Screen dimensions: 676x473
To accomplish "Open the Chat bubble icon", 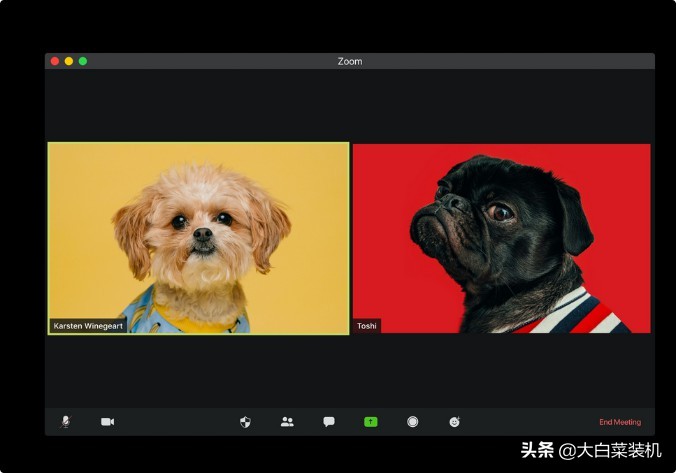I will 329,421.
